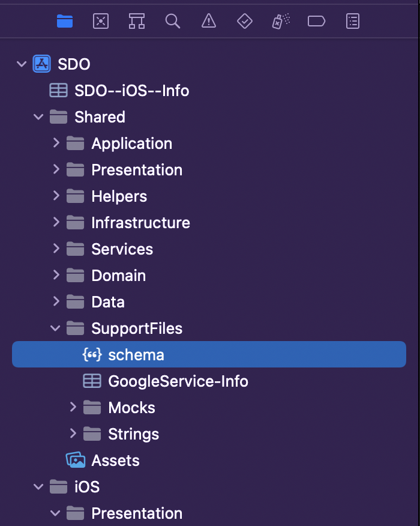Screen dimensions: 420x526
Task: Collapse the SupportFiles folder
Action: (x=56, y=328)
